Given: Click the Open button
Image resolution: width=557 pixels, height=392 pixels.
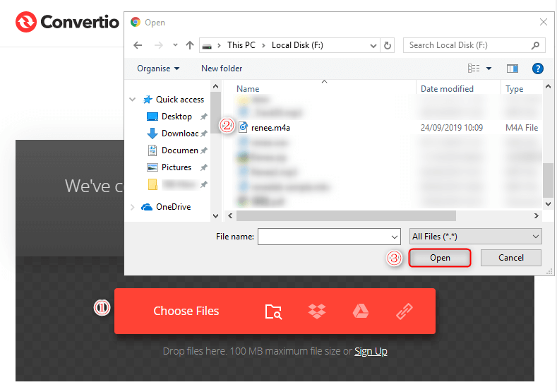Looking at the screenshot, I should pyautogui.click(x=440, y=258).
